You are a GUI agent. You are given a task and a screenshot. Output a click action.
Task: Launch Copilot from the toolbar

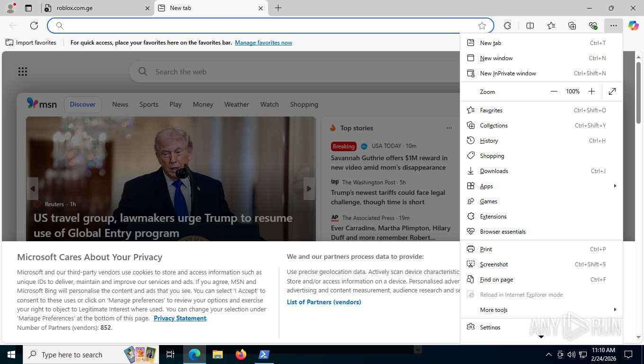click(x=634, y=26)
